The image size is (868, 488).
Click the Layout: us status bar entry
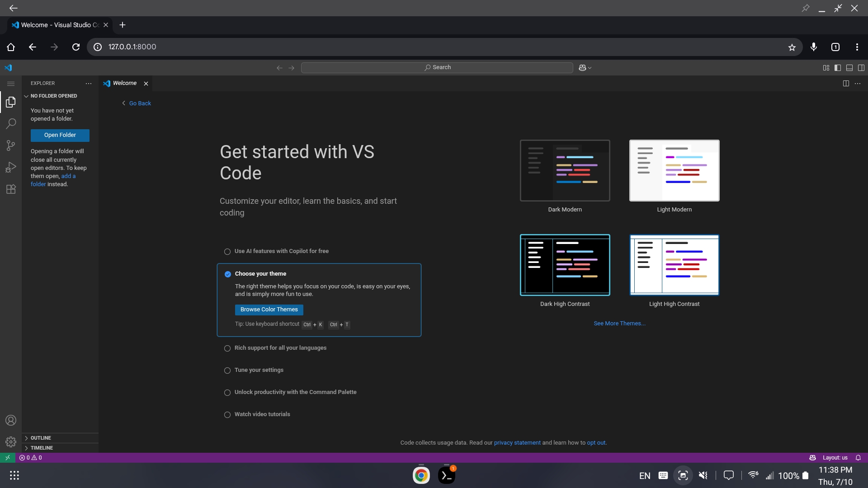pyautogui.click(x=835, y=457)
